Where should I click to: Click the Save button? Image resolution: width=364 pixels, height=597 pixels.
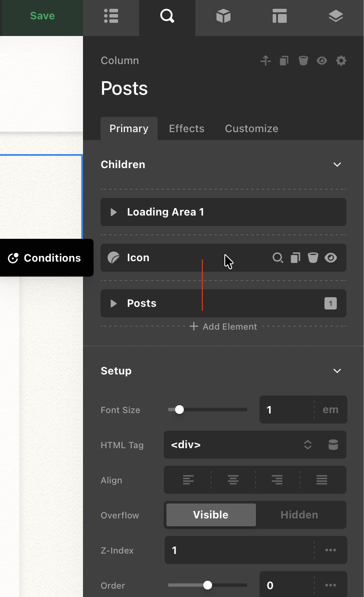42,16
